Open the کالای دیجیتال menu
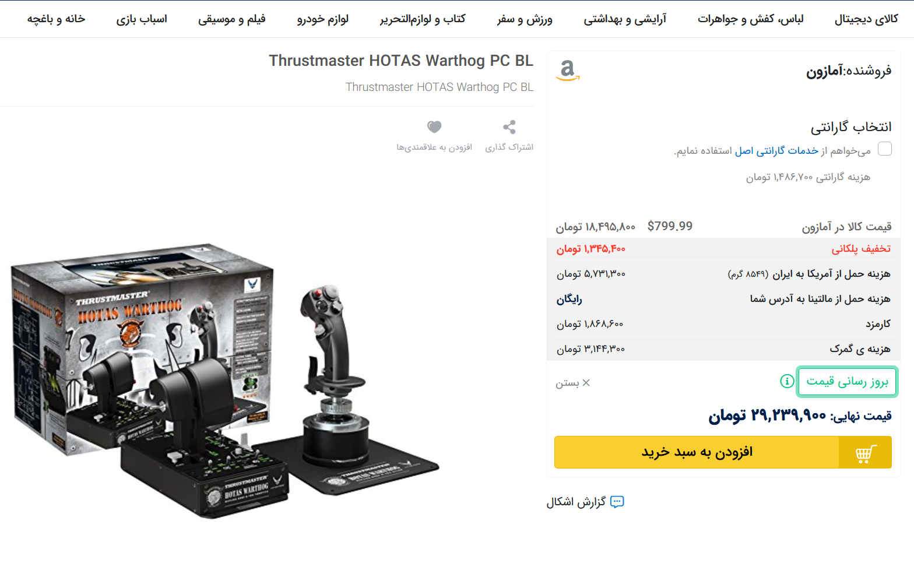 pyautogui.click(x=866, y=19)
